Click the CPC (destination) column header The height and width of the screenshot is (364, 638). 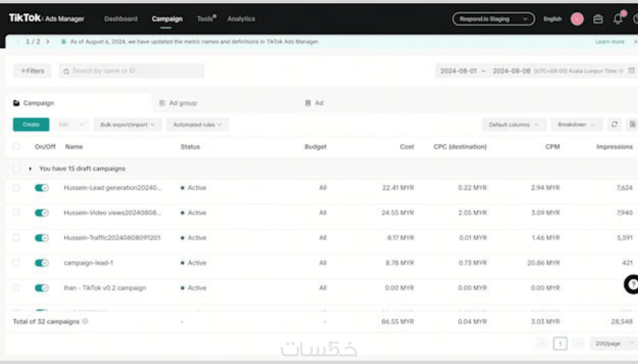[x=460, y=147]
